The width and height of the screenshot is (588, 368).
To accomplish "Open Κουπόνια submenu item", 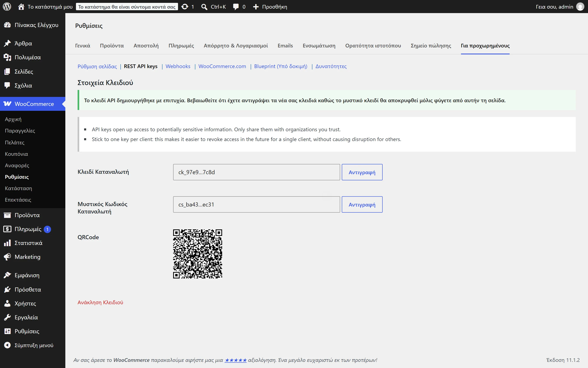I will tap(16, 154).
